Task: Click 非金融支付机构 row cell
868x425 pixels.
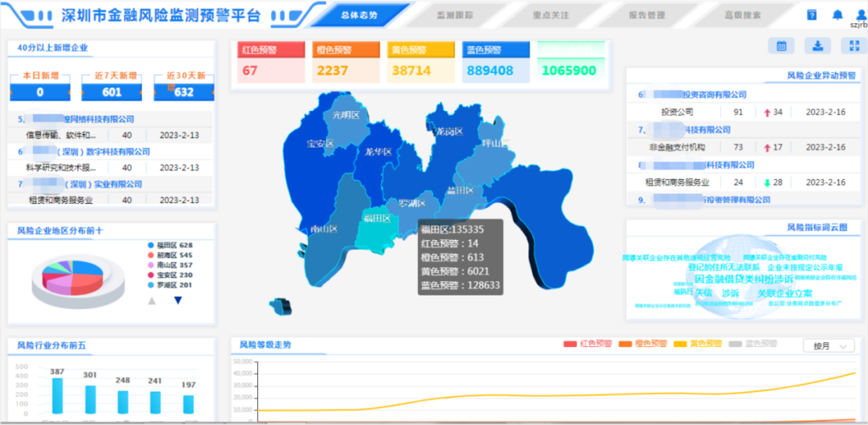Action: 678,148
